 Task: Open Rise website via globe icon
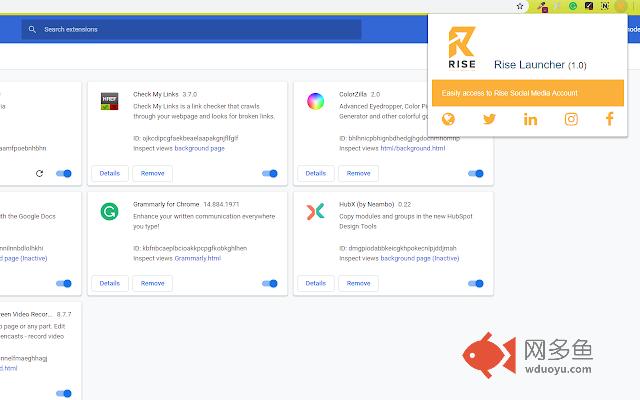448,119
